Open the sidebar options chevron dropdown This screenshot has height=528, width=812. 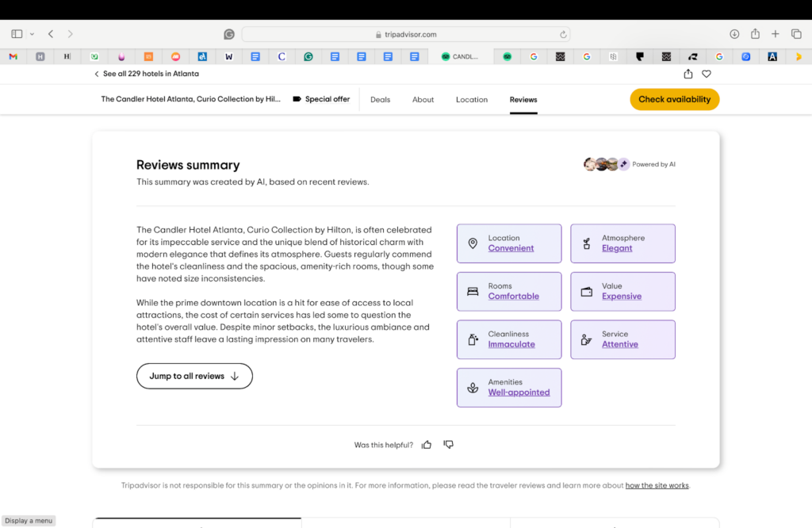click(x=32, y=34)
